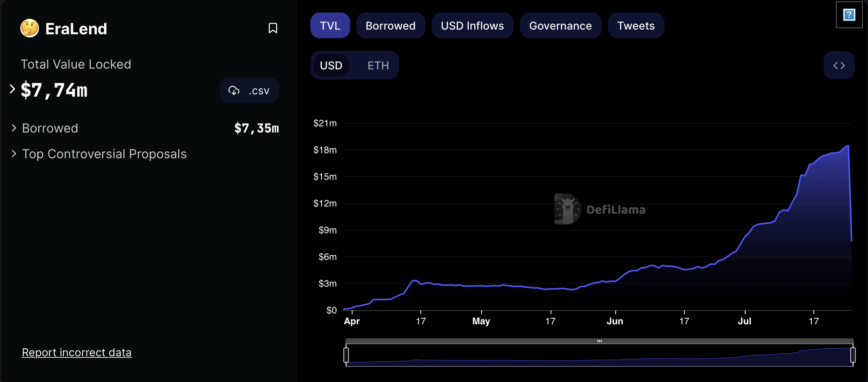Click the left handle of range slider
The height and width of the screenshot is (382, 868).
click(x=347, y=355)
